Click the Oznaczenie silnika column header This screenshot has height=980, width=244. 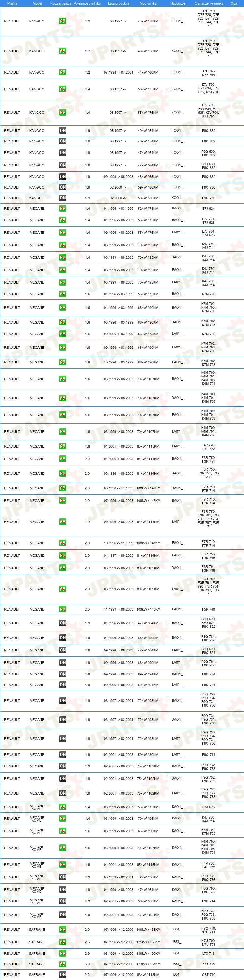[x=209, y=3]
